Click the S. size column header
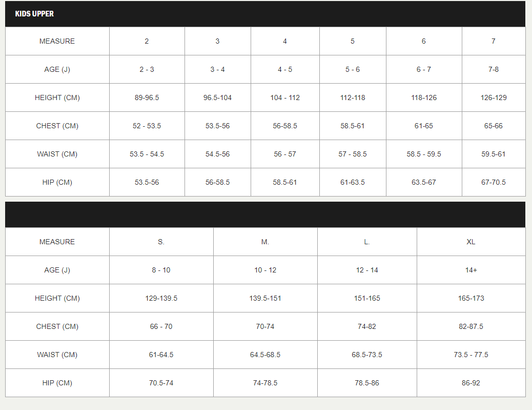 pyautogui.click(x=161, y=242)
